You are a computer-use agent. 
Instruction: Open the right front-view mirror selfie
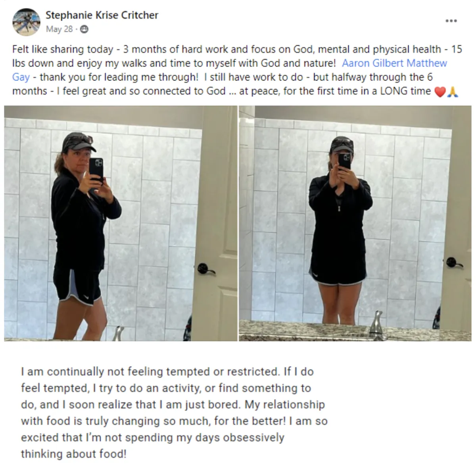click(x=355, y=223)
